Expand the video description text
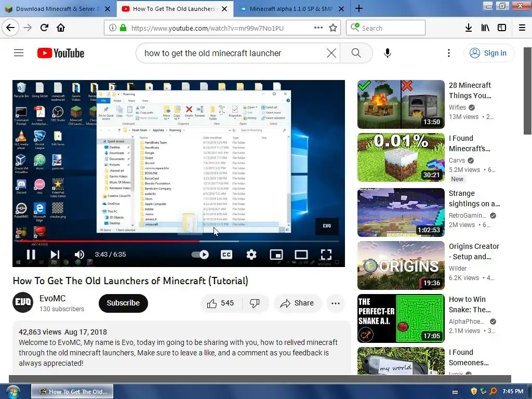This screenshot has width=532, height=399. pos(181,348)
